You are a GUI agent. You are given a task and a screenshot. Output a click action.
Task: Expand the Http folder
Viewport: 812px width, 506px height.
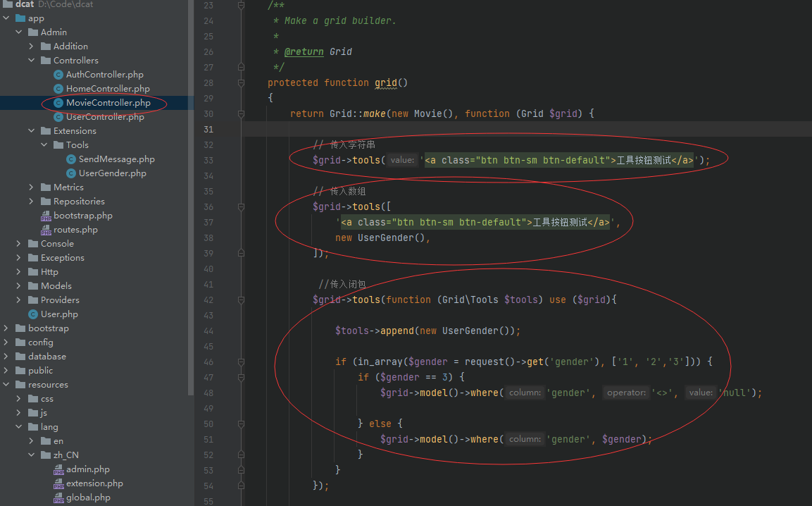tap(18, 271)
